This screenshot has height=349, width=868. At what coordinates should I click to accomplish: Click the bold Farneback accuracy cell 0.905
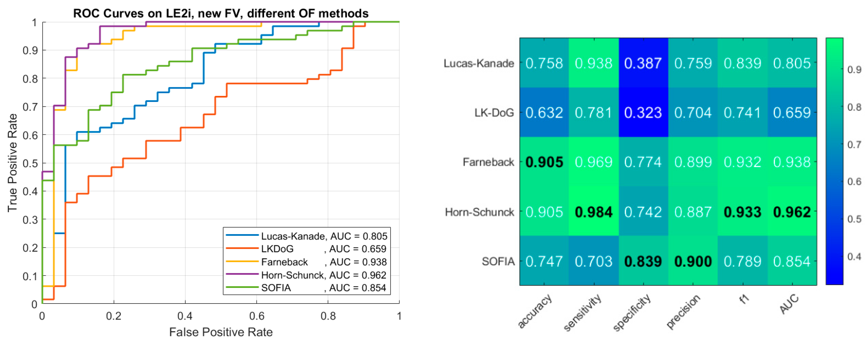(544, 162)
